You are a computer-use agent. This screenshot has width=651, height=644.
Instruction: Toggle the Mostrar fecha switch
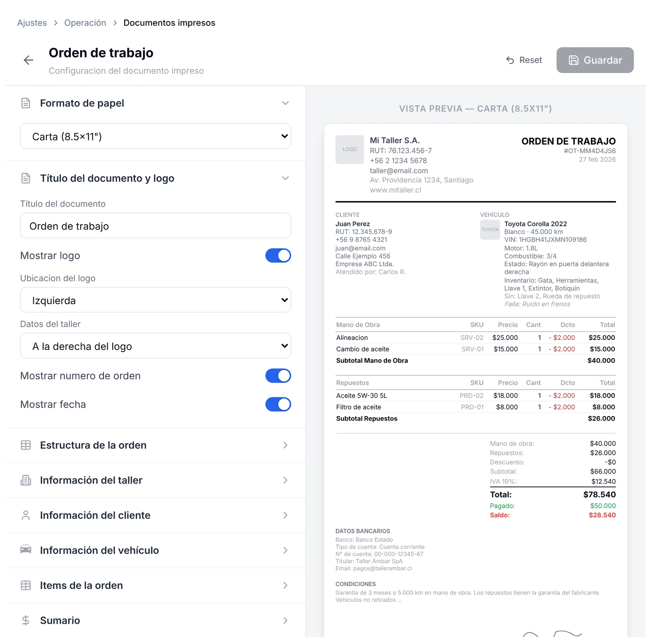(x=278, y=404)
